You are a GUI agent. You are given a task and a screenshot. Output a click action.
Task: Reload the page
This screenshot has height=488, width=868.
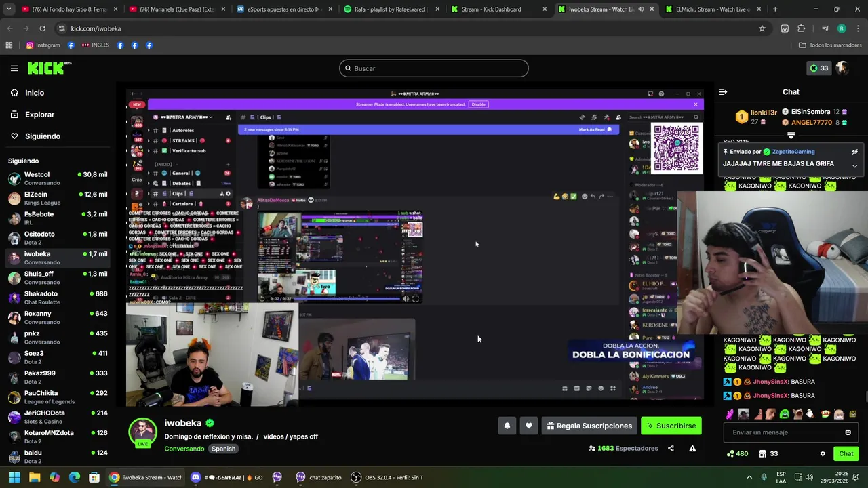tap(42, 28)
